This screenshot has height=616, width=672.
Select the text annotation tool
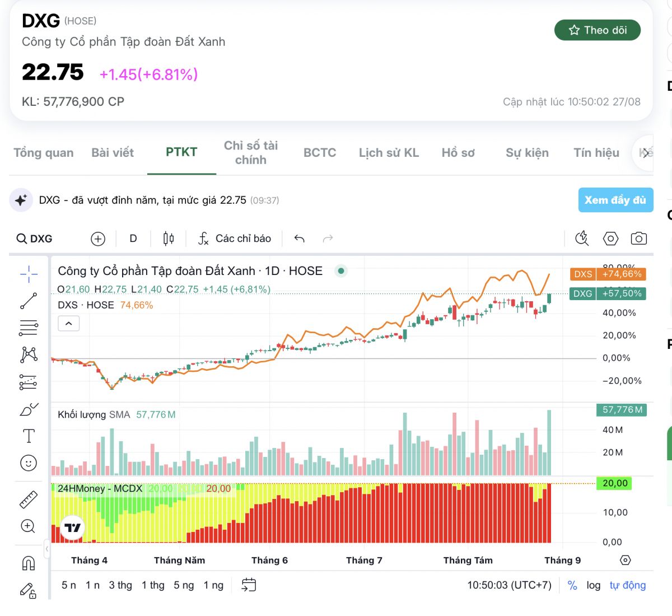tap(29, 436)
